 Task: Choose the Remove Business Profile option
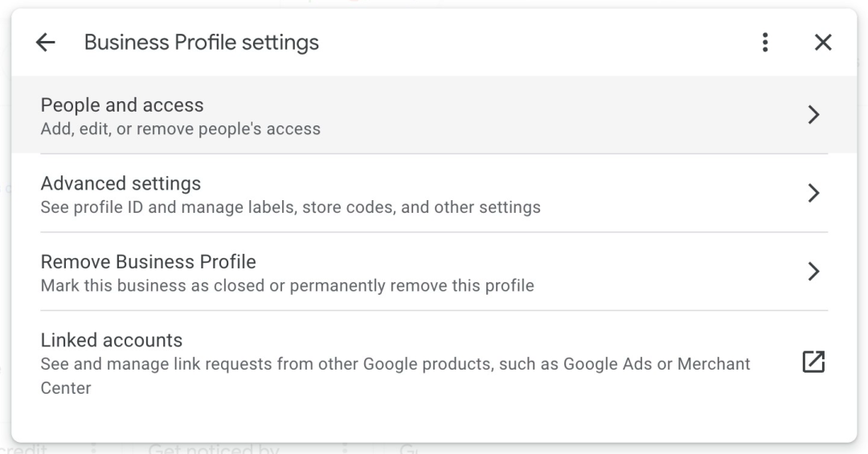click(x=148, y=262)
